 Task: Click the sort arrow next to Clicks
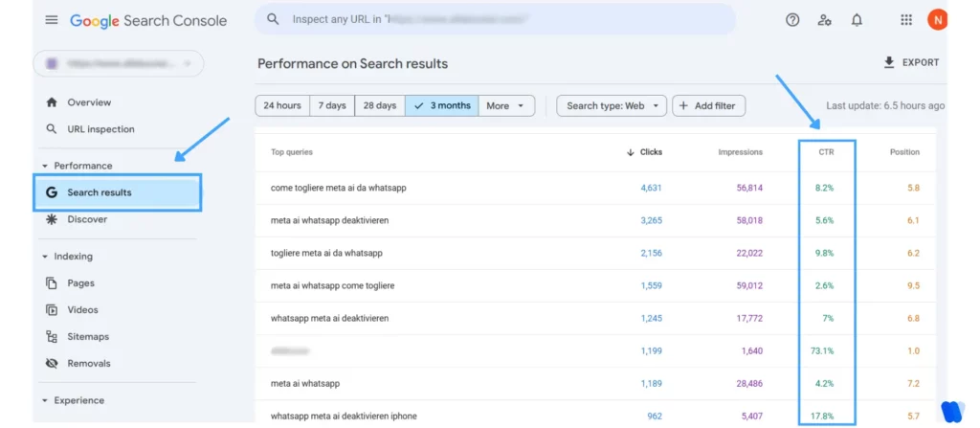(630, 152)
